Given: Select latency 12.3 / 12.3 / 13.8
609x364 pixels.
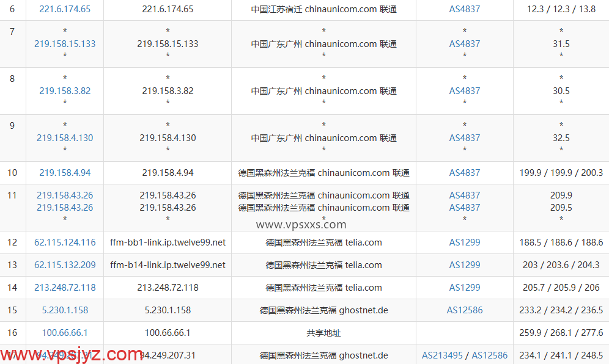Looking at the screenshot, I should click(561, 9).
